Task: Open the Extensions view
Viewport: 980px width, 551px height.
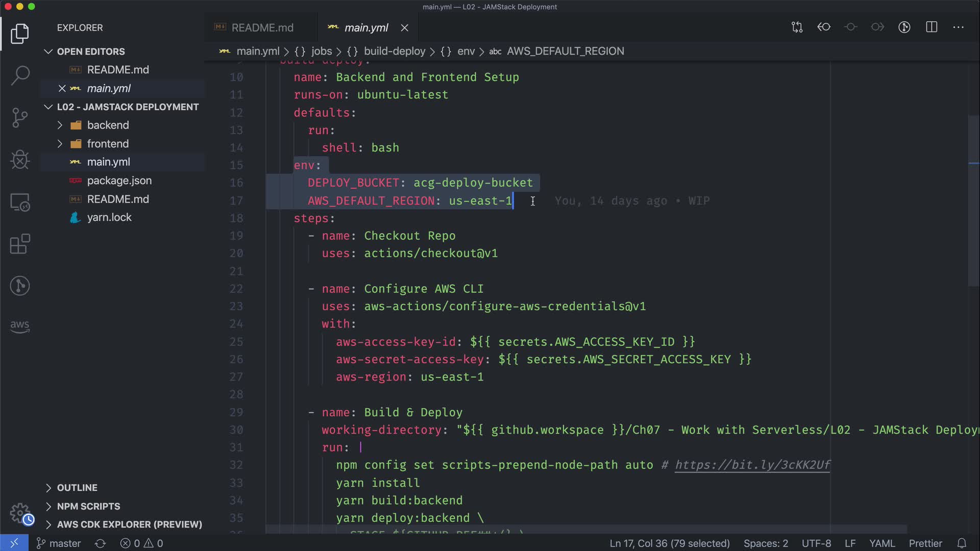Action: [x=20, y=244]
